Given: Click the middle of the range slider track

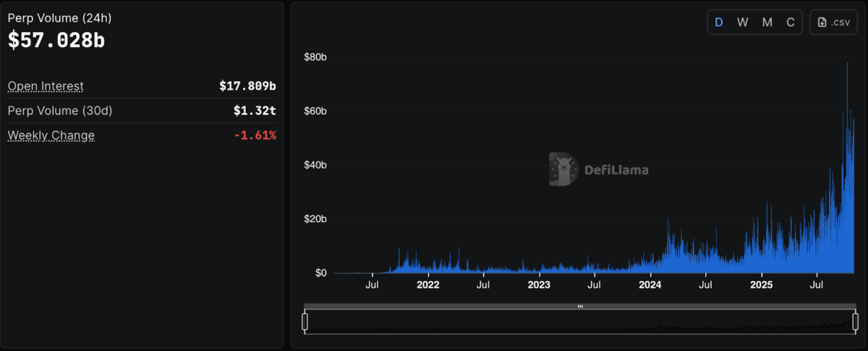Looking at the screenshot, I should pos(579,321).
